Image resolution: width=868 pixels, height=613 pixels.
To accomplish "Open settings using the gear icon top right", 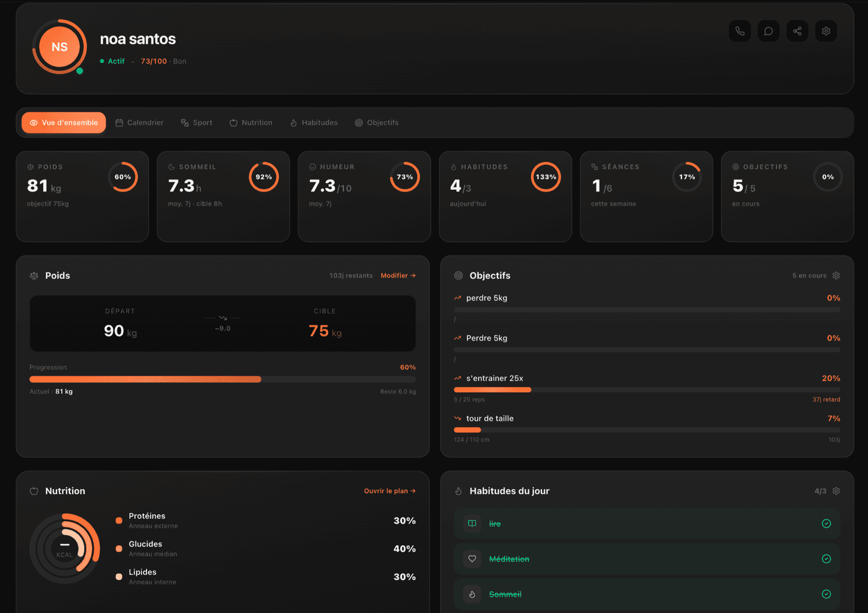I will click(826, 31).
